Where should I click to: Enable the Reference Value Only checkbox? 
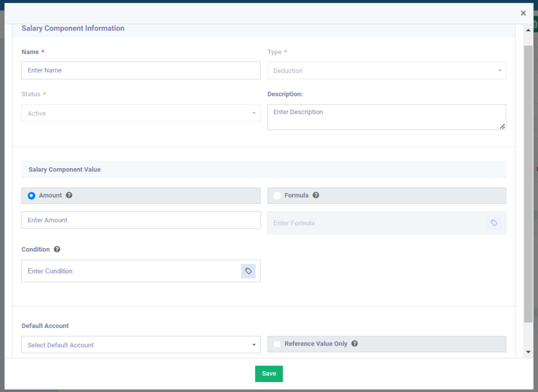click(277, 344)
